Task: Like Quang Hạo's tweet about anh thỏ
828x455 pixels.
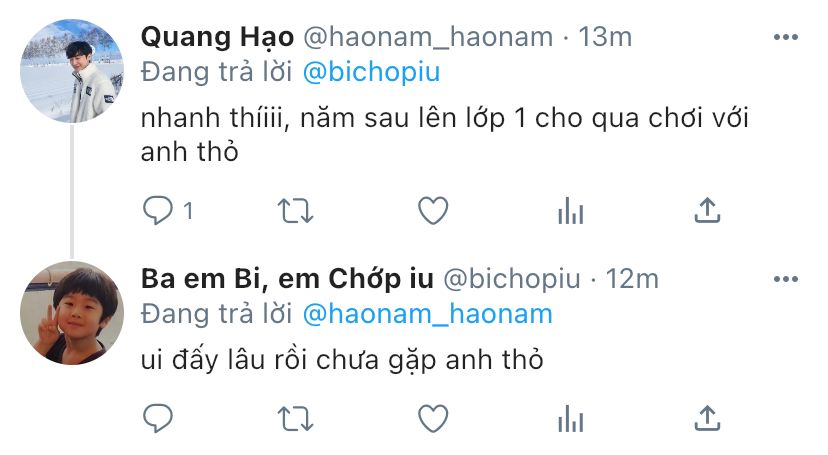Action: 433,211
